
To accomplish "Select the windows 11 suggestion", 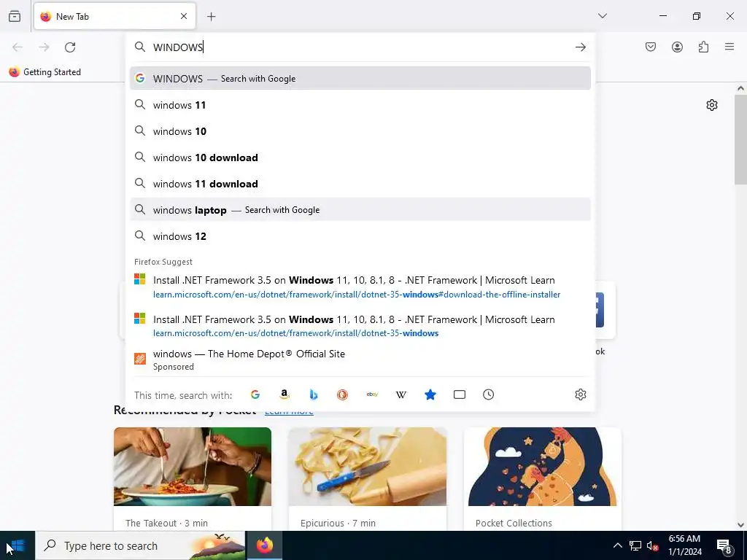I will tap(360, 105).
